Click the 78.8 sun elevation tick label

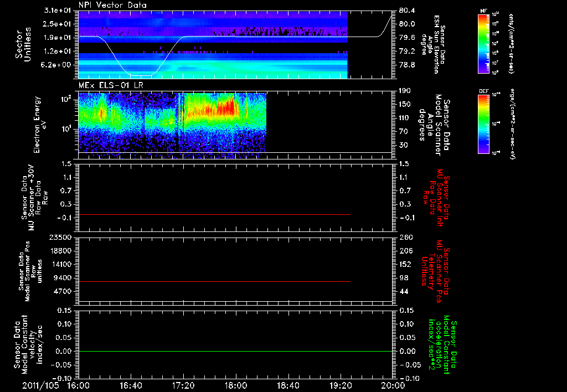coord(407,65)
